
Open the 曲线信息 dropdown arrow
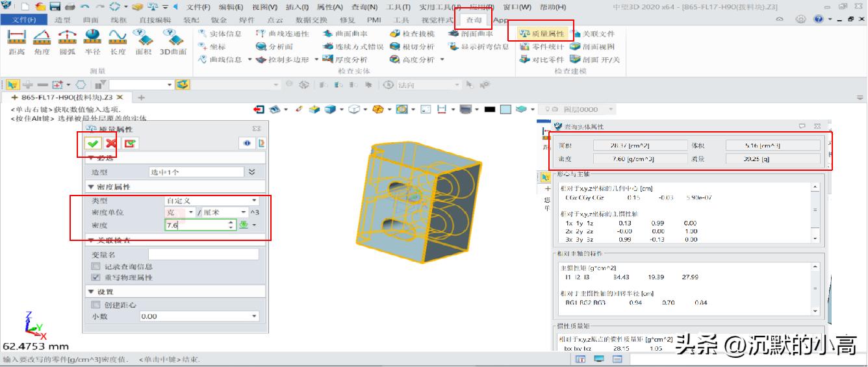pos(248,60)
